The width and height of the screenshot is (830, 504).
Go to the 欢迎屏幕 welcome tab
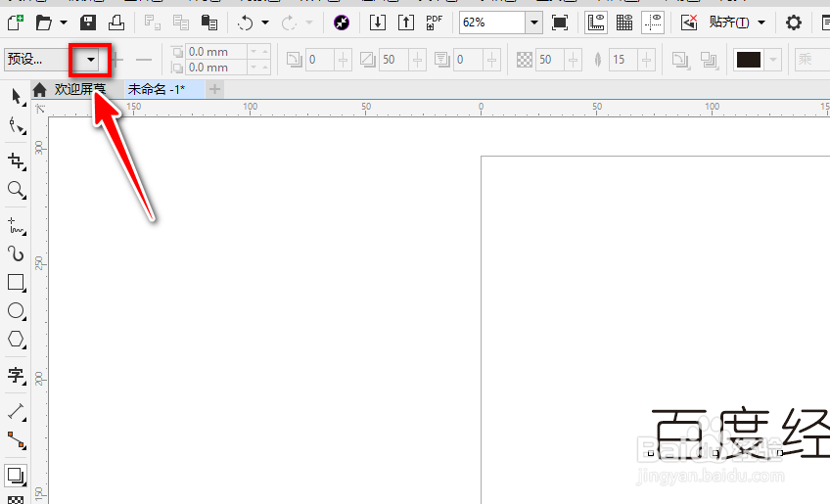(80, 89)
